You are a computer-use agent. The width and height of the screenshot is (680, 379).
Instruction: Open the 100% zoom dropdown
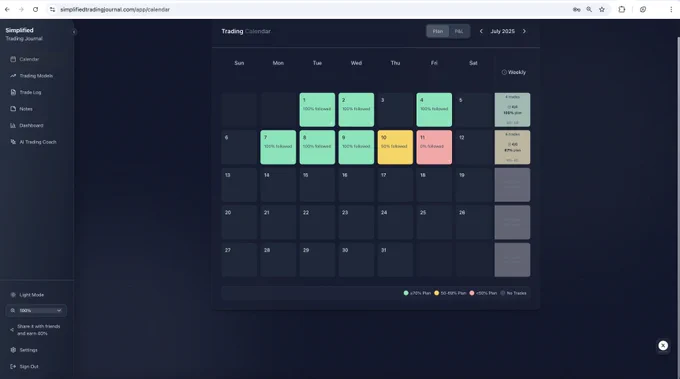pyautogui.click(x=36, y=310)
